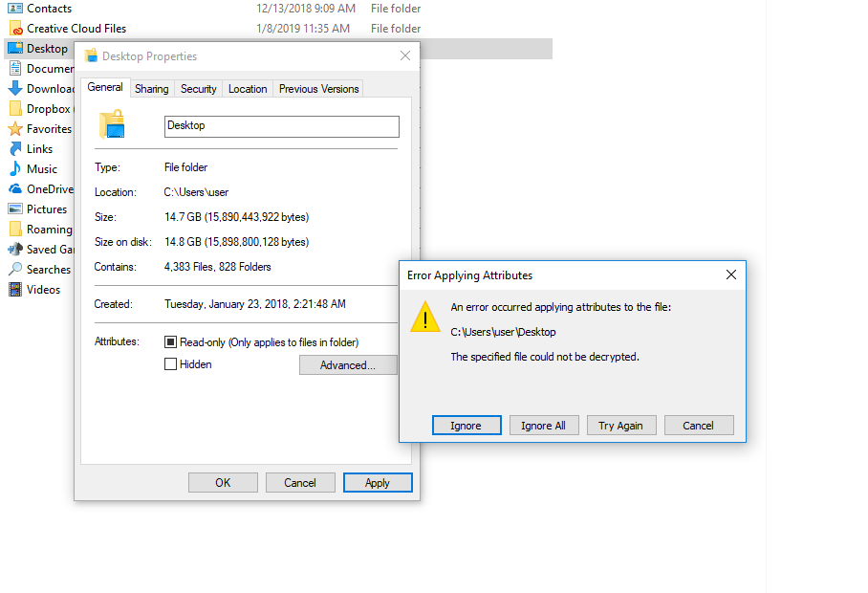Click Try Again in the error dialog
Image resolution: width=868 pixels, height=593 pixels.
[621, 426]
